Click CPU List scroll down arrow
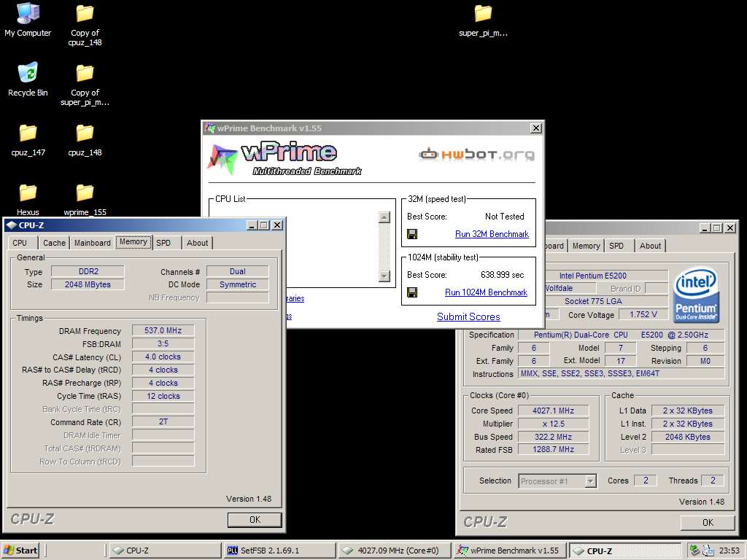The image size is (747, 560). point(384,276)
